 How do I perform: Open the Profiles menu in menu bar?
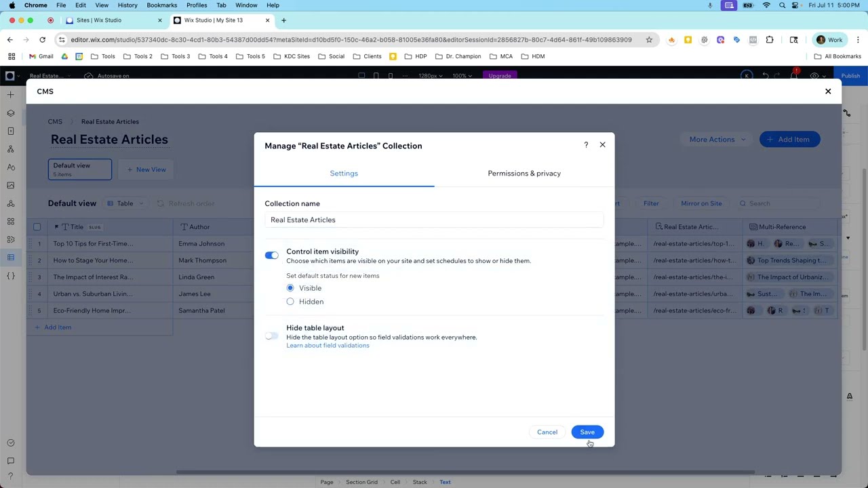click(x=197, y=5)
